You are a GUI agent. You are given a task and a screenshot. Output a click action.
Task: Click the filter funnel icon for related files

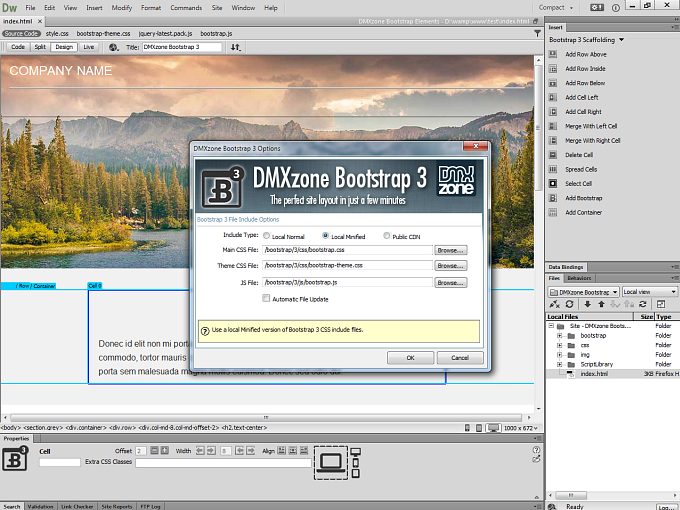[537, 33]
